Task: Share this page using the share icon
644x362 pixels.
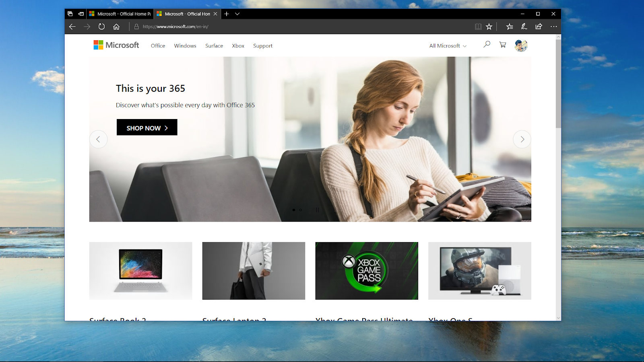Action: coord(539,27)
